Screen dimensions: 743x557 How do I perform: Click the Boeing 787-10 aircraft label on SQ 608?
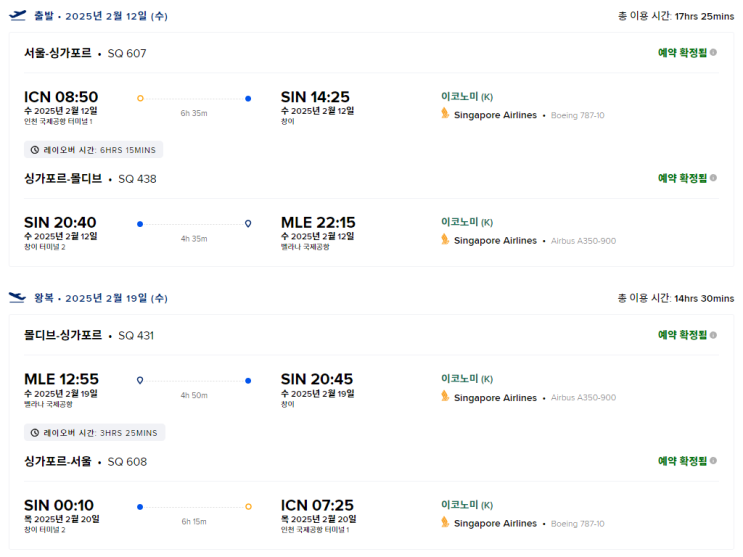[578, 524]
